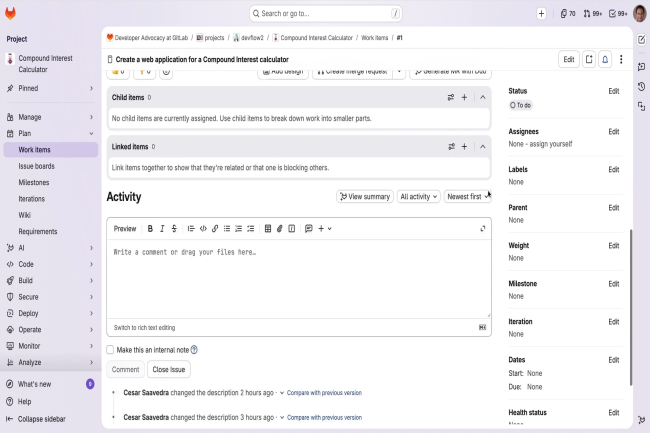Click the Edit button in title bar

tap(569, 60)
